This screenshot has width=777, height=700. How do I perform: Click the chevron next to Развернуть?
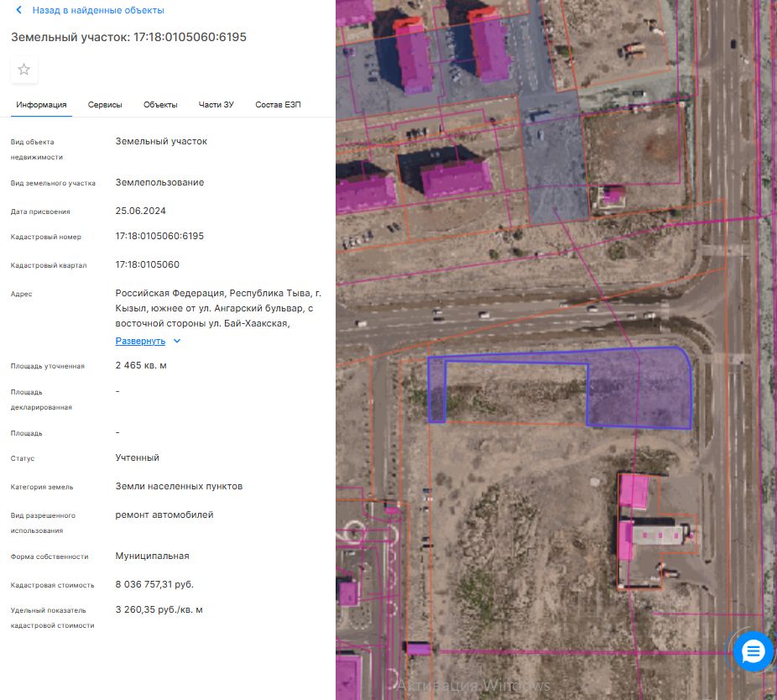point(177,342)
